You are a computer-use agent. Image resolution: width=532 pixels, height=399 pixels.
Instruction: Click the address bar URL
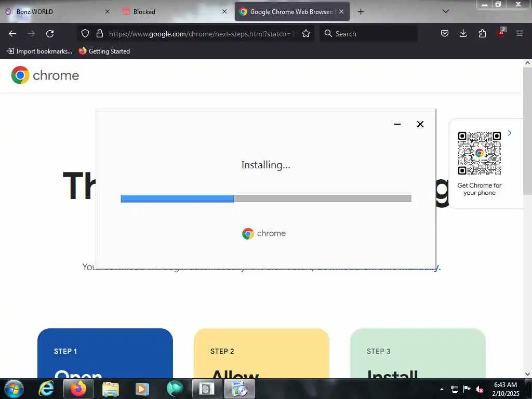tap(202, 34)
